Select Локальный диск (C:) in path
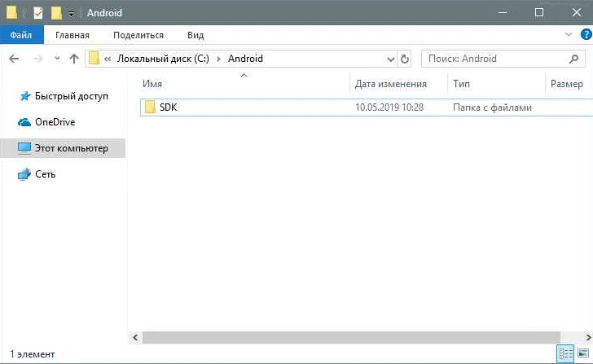This screenshot has width=593, height=364. (163, 59)
